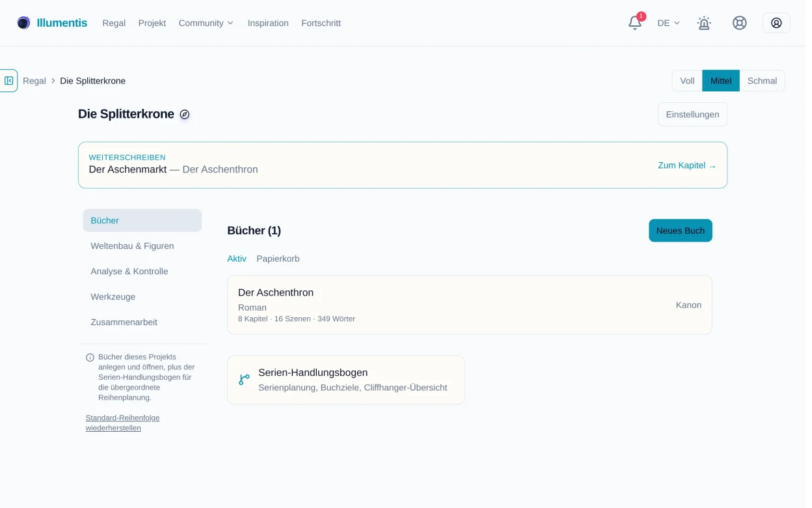The image size is (812, 508).
Task: Click the compass icon beside Die Splitterkrone
Action: coord(185,115)
